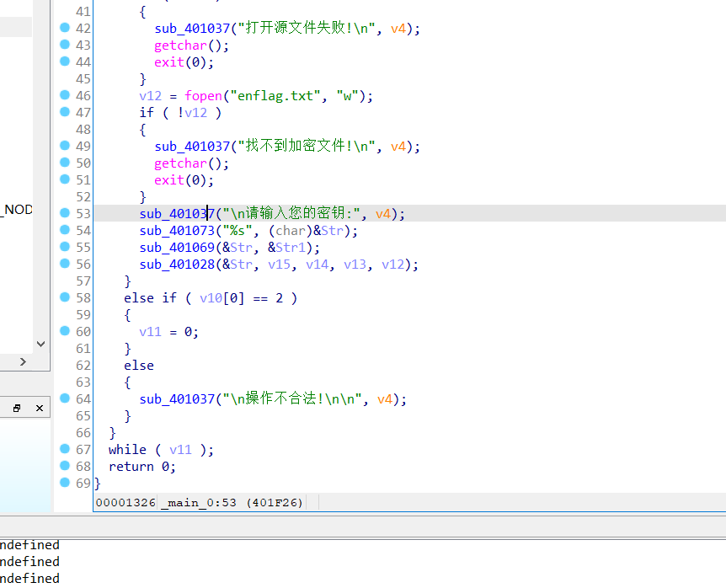
Task: Toggle breakpoint dot on line 58
Action: [x=65, y=297]
